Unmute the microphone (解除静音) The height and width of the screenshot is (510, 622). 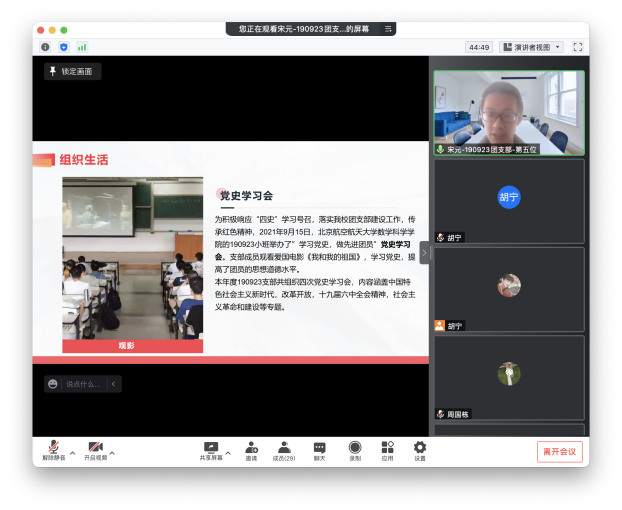click(51, 449)
